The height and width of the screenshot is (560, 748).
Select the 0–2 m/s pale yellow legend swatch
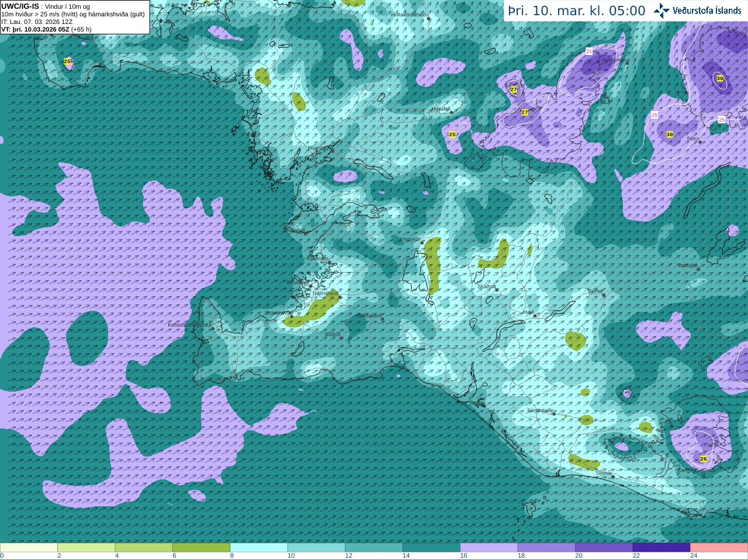29,548
